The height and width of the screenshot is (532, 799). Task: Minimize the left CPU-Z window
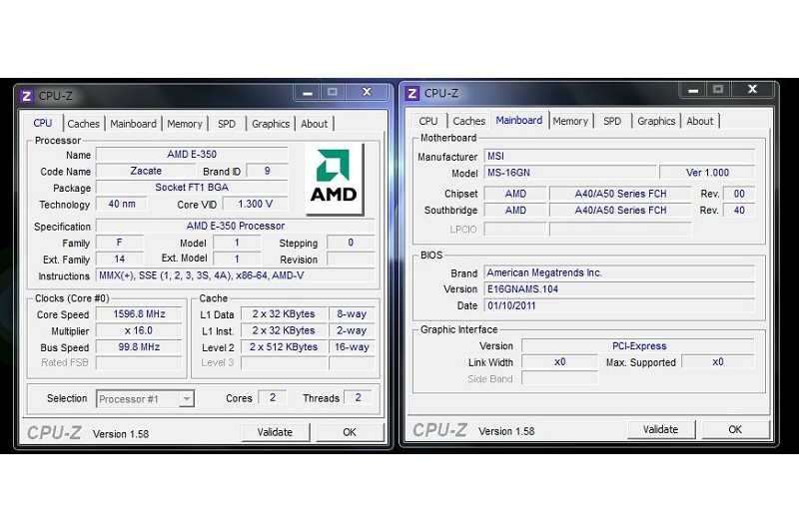tap(308, 92)
